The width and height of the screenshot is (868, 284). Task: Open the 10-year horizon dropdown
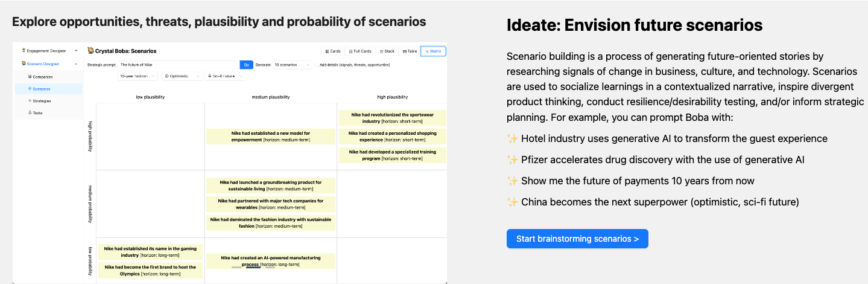pos(138,76)
